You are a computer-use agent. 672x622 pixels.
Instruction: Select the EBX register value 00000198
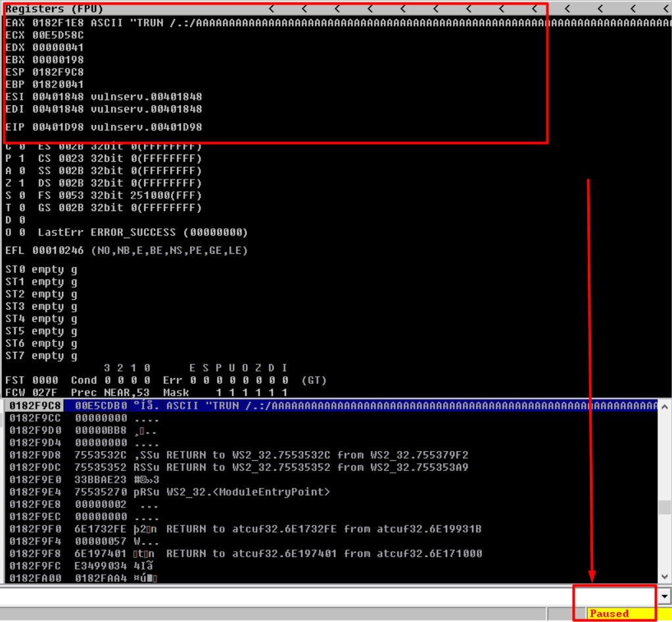coord(58,60)
